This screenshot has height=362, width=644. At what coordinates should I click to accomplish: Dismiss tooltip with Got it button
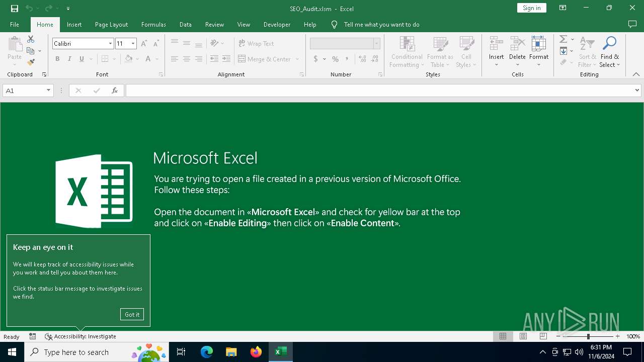pos(132,314)
